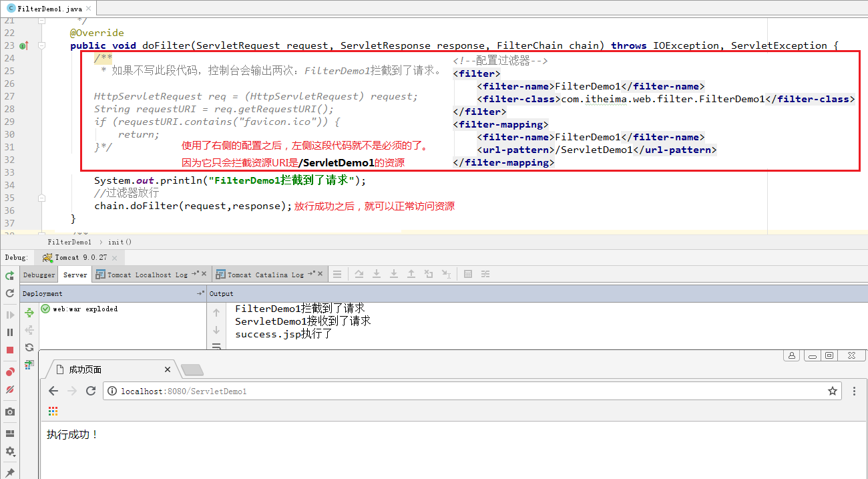
Task: Click the Step Over debugger icon
Action: pyautogui.click(x=359, y=274)
